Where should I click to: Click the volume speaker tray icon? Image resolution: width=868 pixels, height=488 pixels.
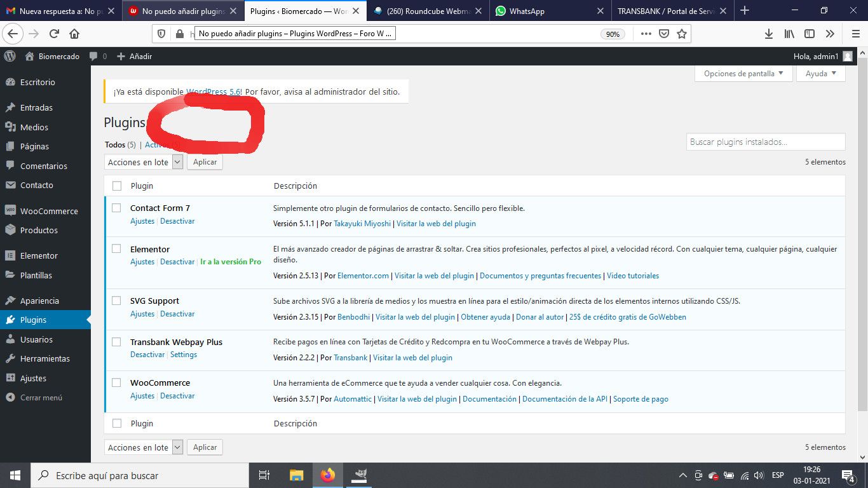coord(759,475)
